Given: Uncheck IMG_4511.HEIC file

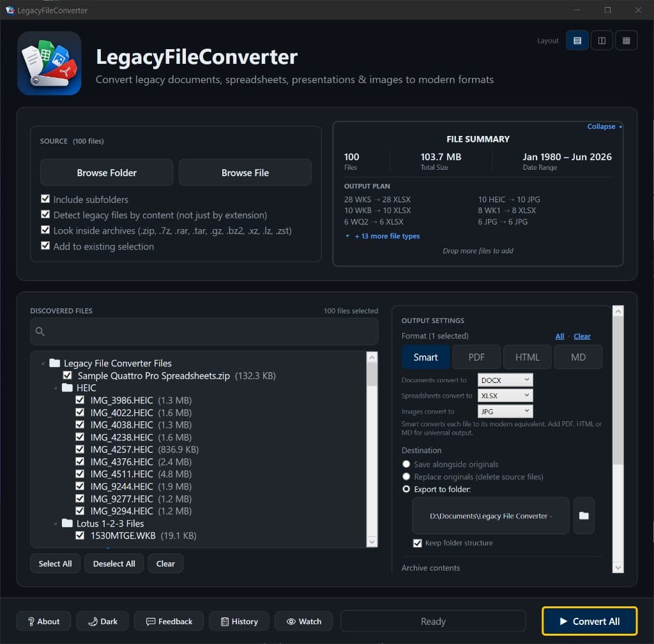Looking at the screenshot, I should [80, 474].
